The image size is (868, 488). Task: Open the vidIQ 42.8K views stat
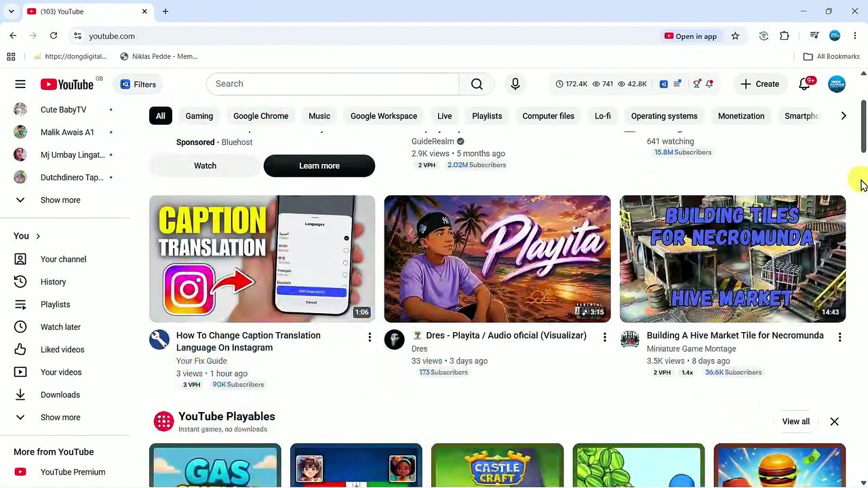pos(631,84)
